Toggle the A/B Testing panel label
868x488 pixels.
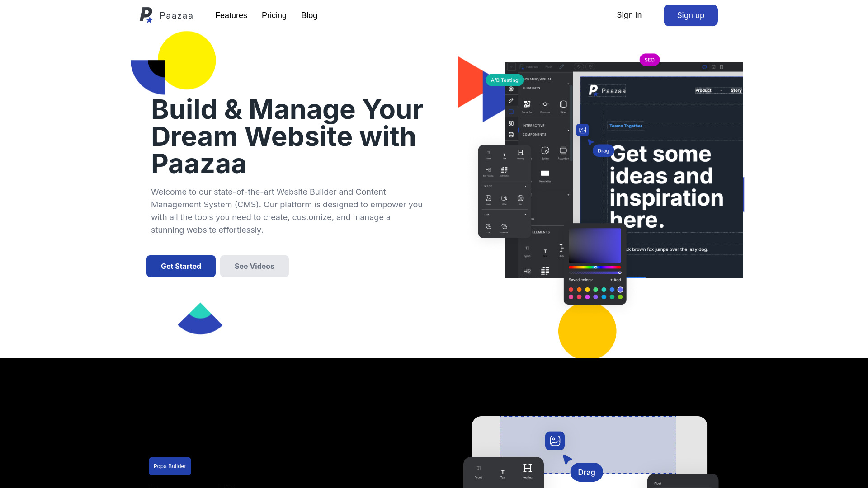(505, 80)
